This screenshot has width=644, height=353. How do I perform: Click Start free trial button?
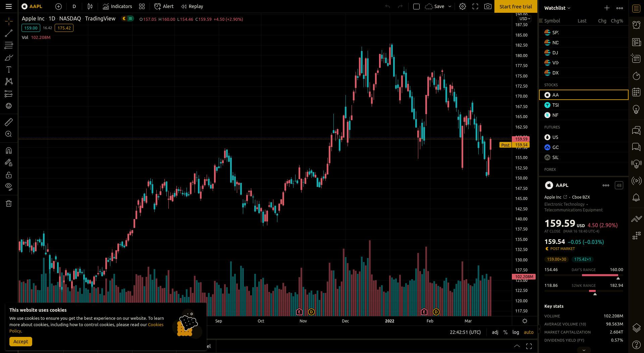516,6
